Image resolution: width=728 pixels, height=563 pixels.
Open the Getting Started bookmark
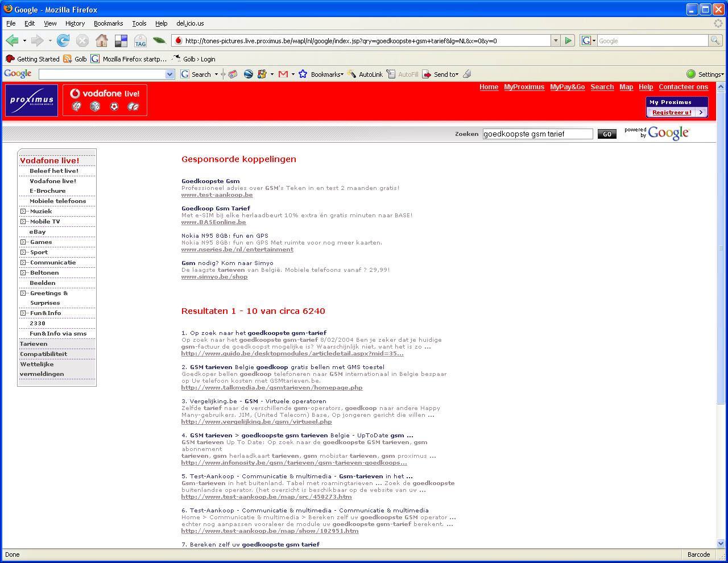[32, 59]
